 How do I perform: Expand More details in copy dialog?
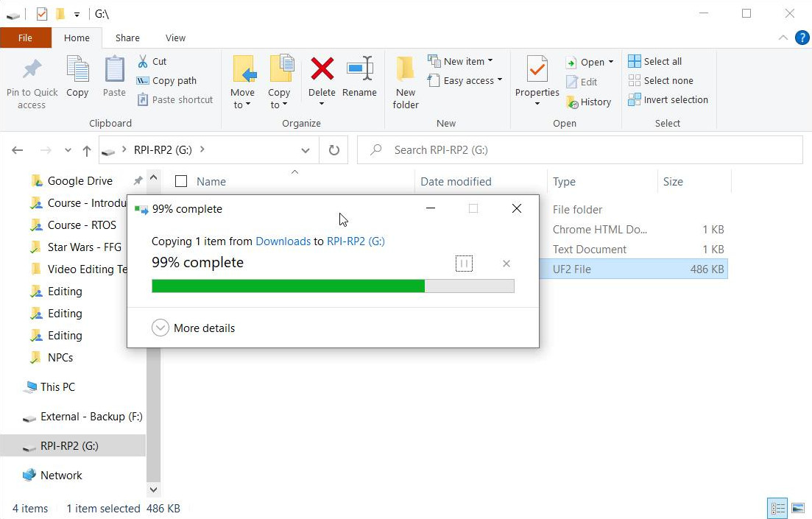[160, 328]
